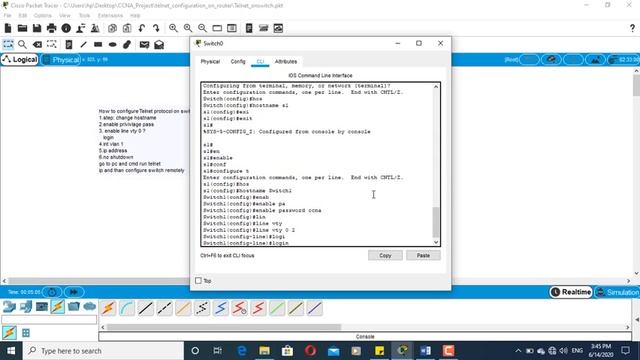Open the notification center icon

pyautogui.click(x=626, y=351)
